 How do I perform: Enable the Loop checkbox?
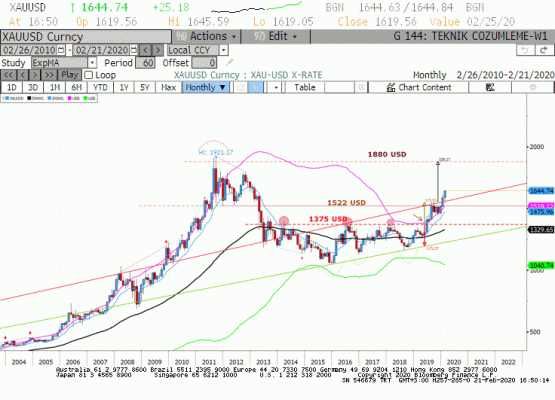[x=88, y=75]
